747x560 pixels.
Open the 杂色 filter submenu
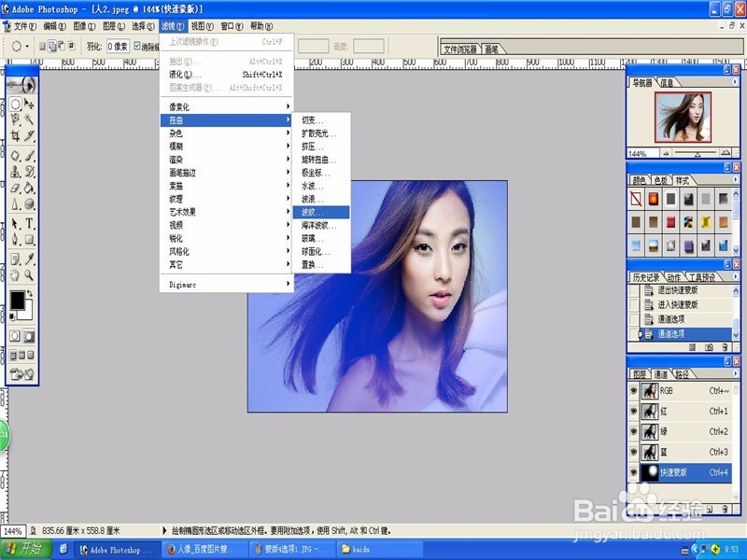tap(226, 133)
